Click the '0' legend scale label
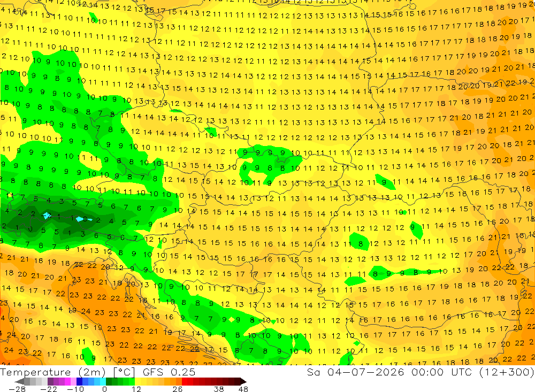 click(x=104, y=389)
